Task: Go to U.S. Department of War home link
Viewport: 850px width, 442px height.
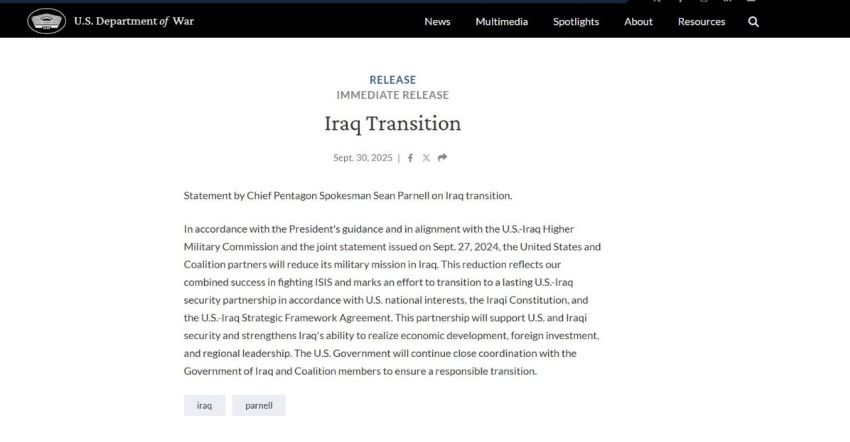Action: click(x=133, y=22)
